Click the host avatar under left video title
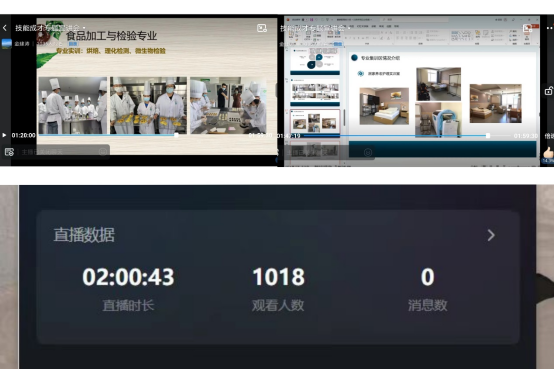The width and height of the screenshot is (554, 369). (6, 43)
